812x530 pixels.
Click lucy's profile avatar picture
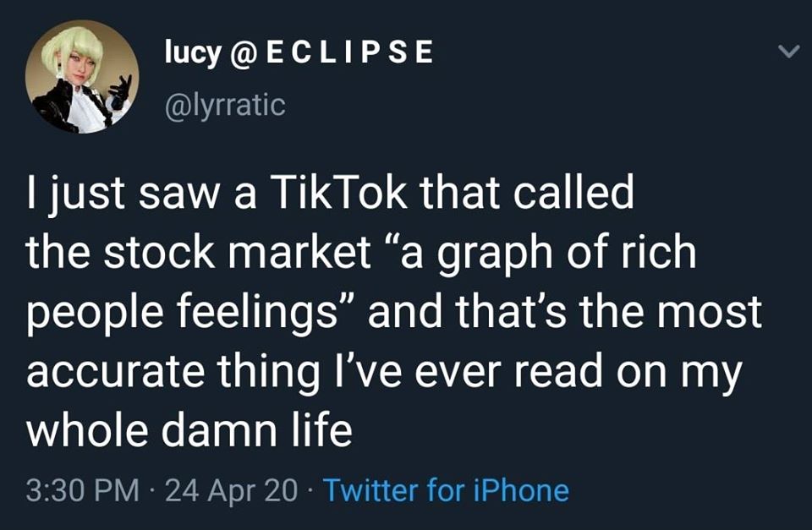tap(81, 78)
